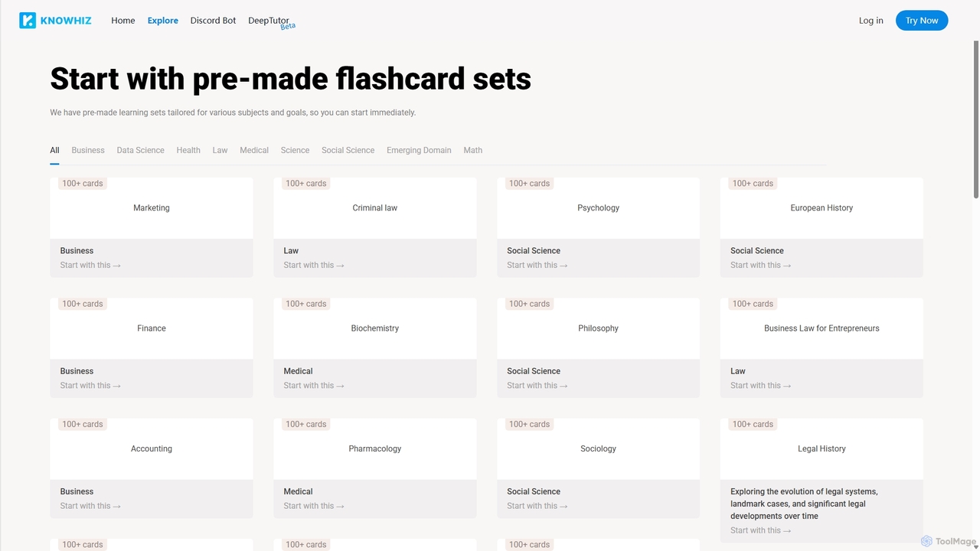Image resolution: width=980 pixels, height=551 pixels.
Task: Click "Start with this" under Legal History
Action: pyautogui.click(x=761, y=530)
